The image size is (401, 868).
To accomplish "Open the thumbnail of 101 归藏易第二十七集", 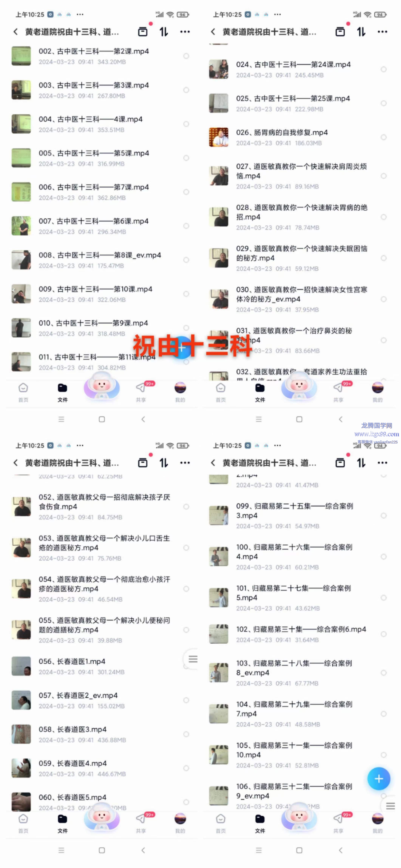I will (219, 597).
